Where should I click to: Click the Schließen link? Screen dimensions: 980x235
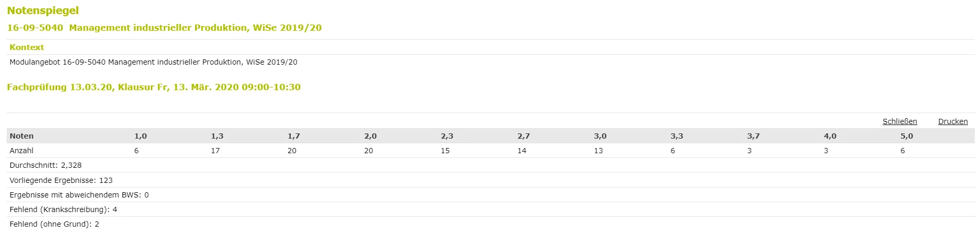tap(900, 121)
